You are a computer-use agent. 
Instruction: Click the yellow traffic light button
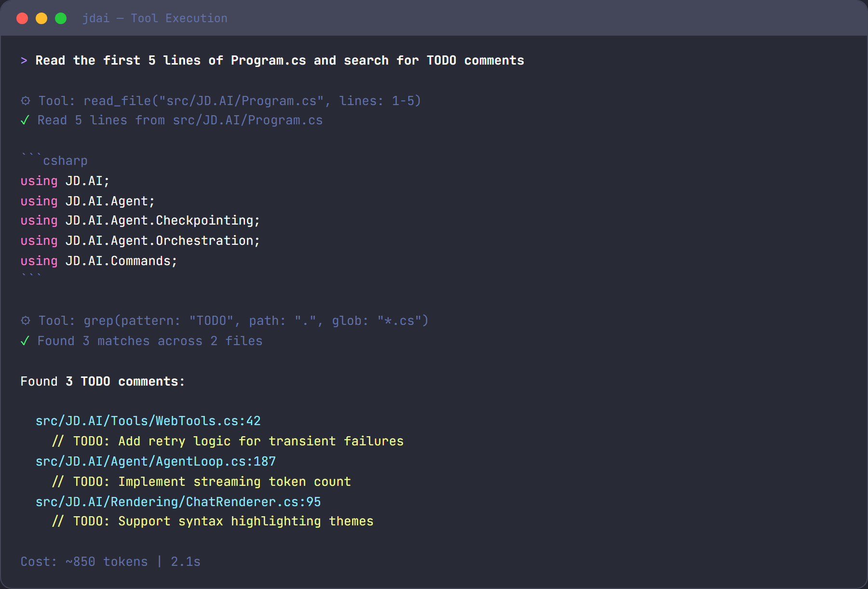[41, 18]
